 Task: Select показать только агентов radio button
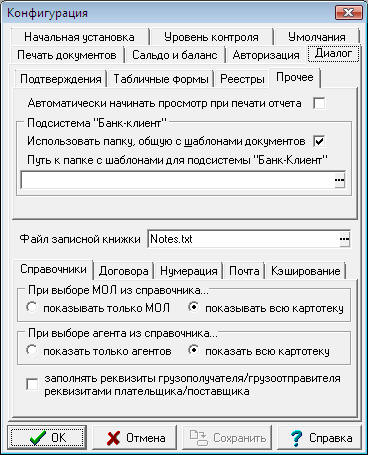pos(31,350)
